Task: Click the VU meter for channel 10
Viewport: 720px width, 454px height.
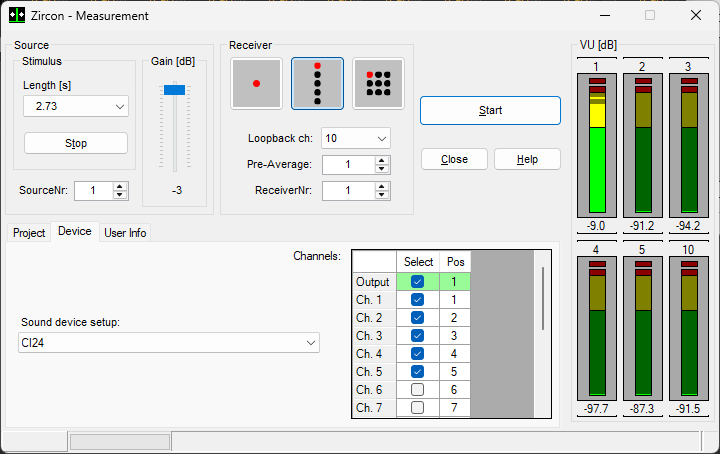Action: click(x=689, y=328)
